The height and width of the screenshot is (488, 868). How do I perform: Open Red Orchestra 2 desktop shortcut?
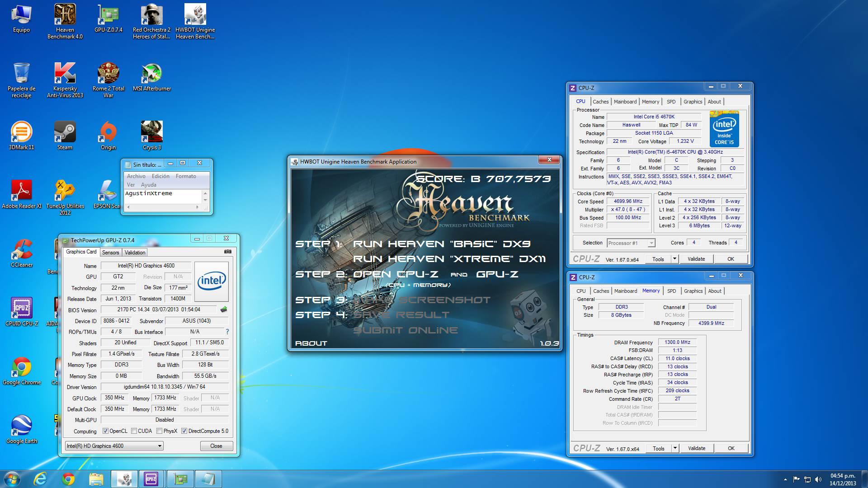point(151,21)
